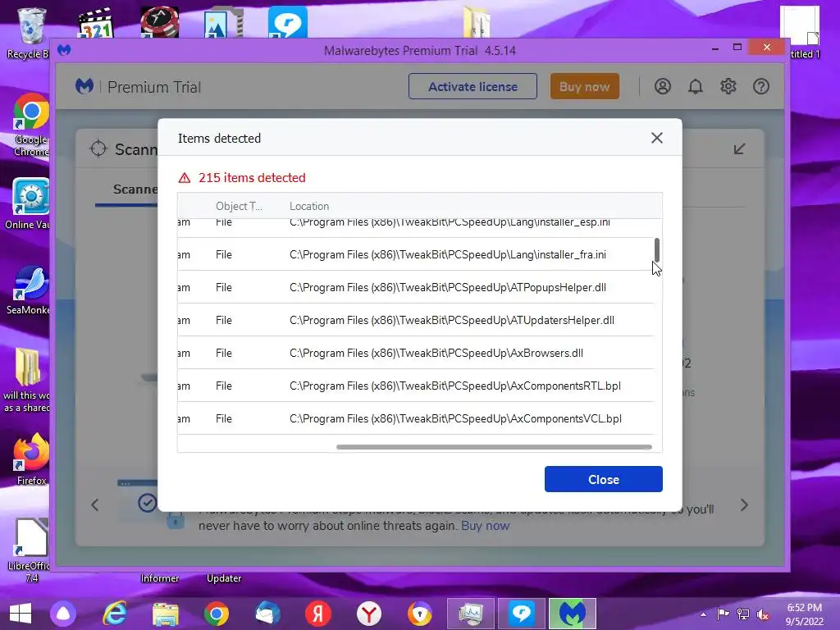The width and height of the screenshot is (840, 630).
Task: Open the Recycle Bin desktop icon
Action: [30, 33]
